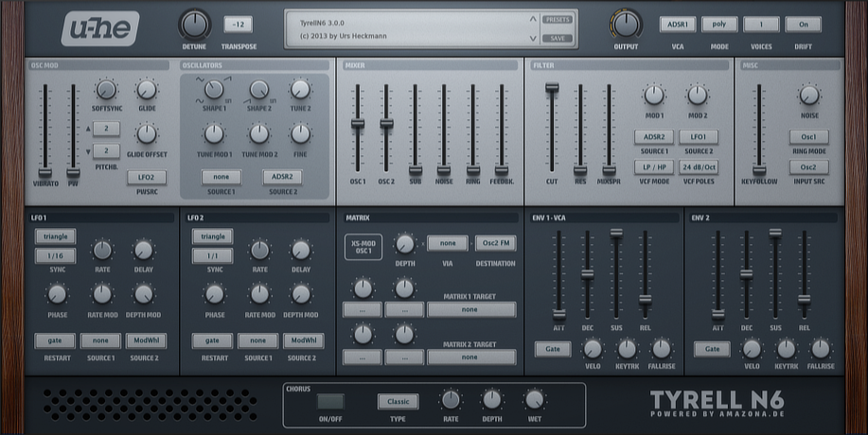This screenshot has width=868, height=435.
Task: Open Matrix Destination Osc2 FM selector
Action: pos(495,243)
